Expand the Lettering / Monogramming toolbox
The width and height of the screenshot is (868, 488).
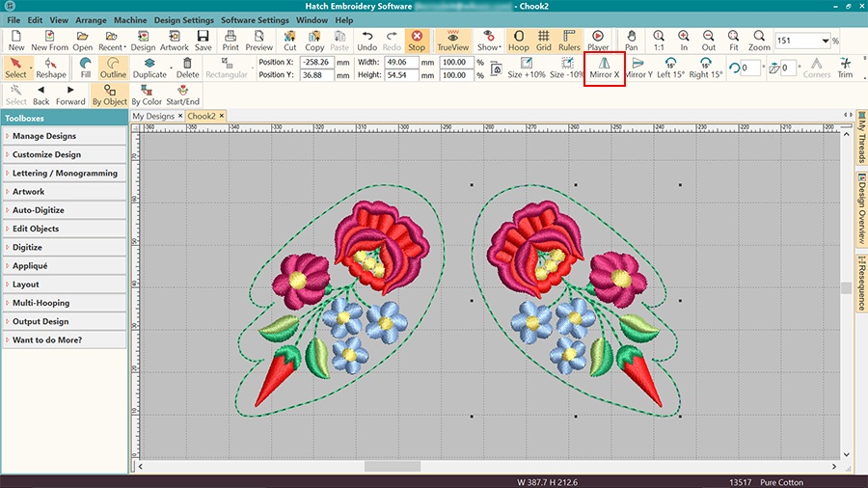[x=65, y=174]
